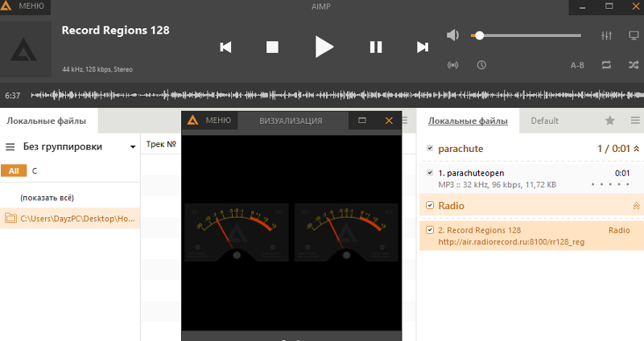Collapse the Radio group
This screenshot has width=644, height=341.
pos(636,206)
